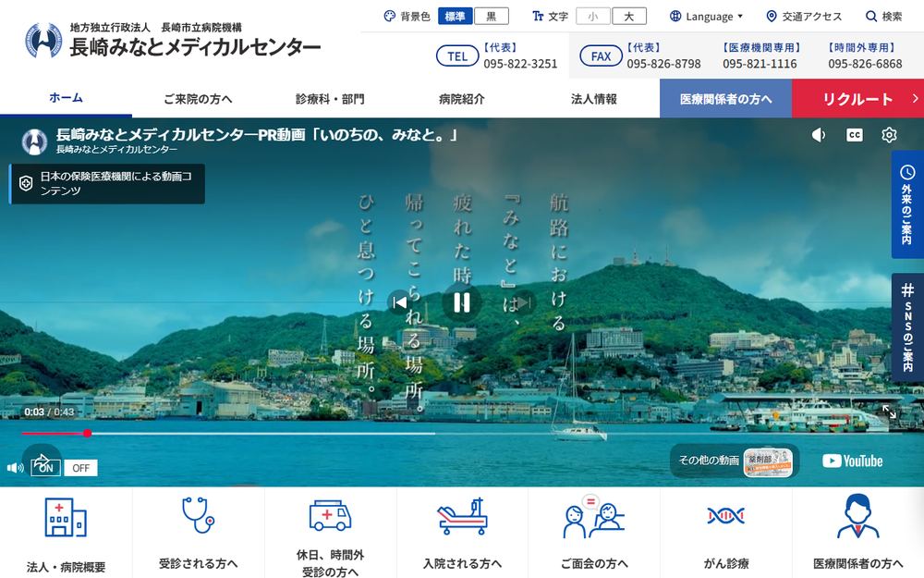This screenshot has width=924, height=578.
Task: Click the 入院される方へ label text
Action: (x=463, y=564)
